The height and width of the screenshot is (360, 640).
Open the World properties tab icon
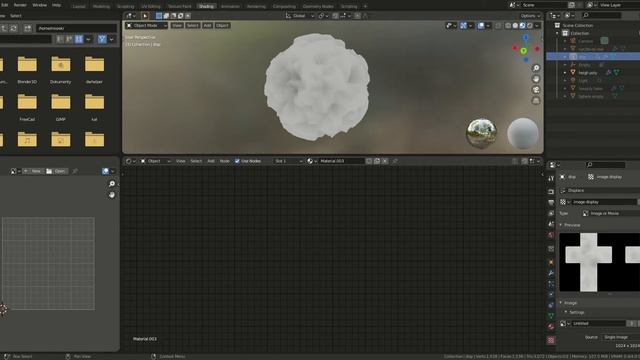[x=551, y=235]
